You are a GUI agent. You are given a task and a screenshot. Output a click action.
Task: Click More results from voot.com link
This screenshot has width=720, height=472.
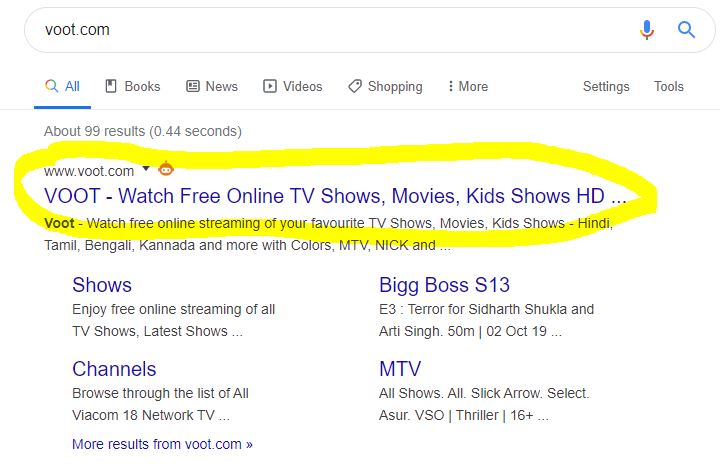[x=162, y=444]
